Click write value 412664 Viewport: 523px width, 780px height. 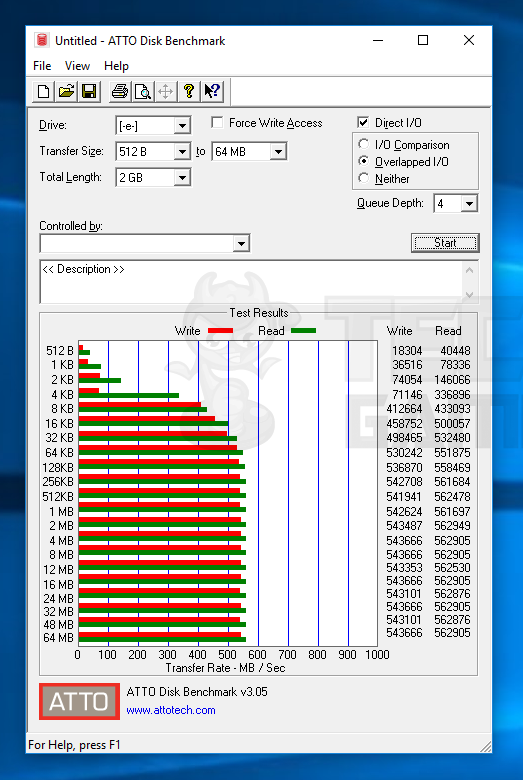point(404,408)
